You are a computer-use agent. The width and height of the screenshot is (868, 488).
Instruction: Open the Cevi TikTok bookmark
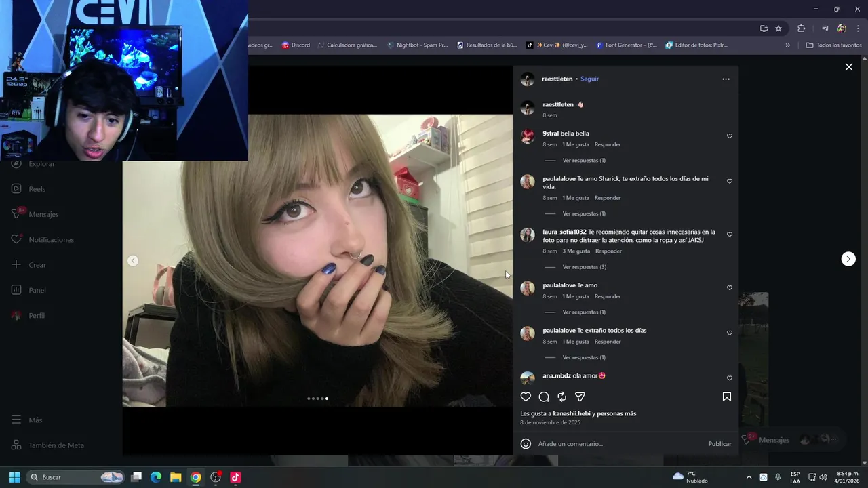[557, 45]
